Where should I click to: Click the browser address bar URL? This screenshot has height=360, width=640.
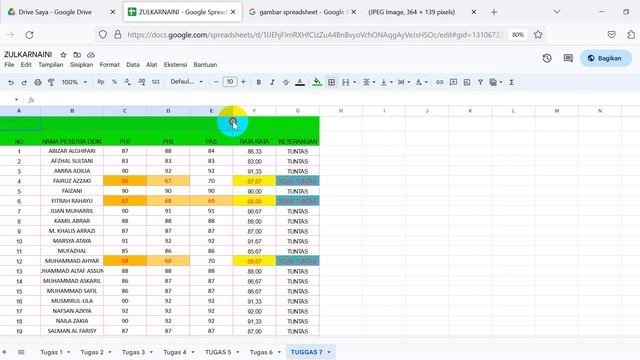click(x=314, y=35)
